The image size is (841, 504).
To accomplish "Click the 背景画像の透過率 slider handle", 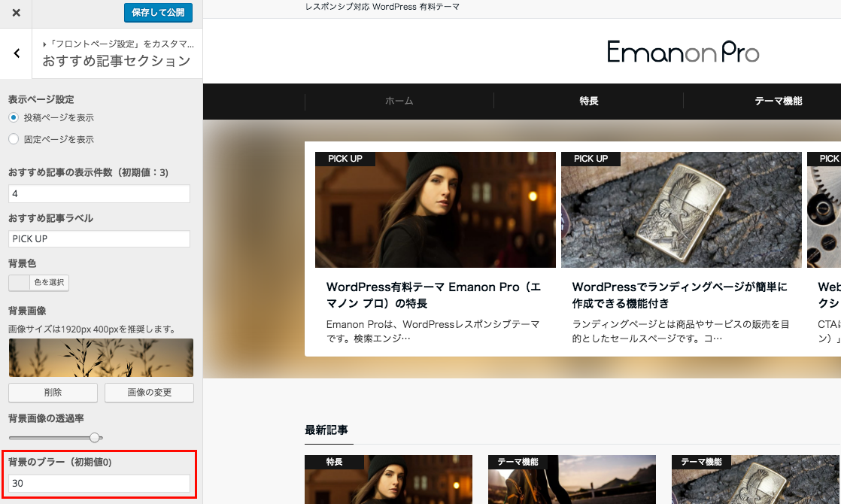I will tap(95, 438).
